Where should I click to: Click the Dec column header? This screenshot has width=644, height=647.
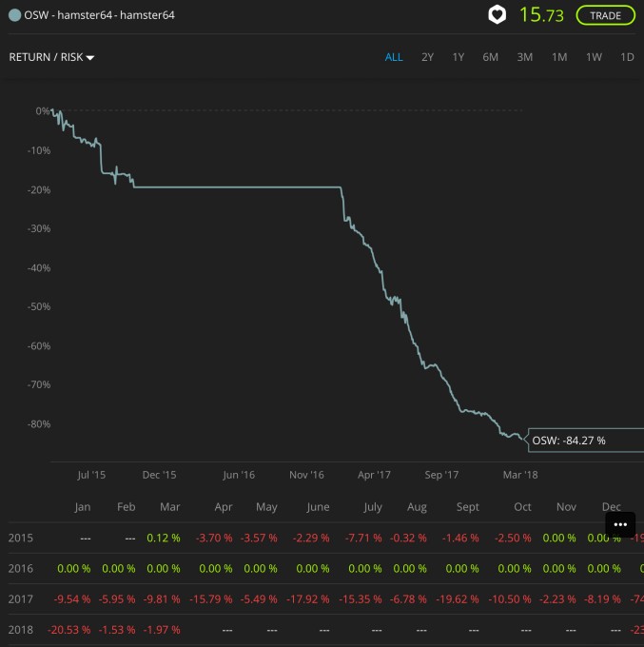tap(611, 507)
